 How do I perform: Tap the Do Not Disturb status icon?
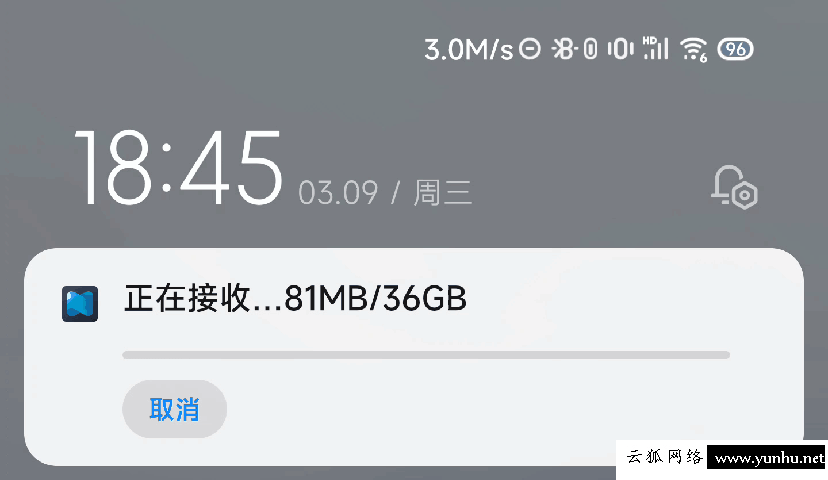(530, 49)
